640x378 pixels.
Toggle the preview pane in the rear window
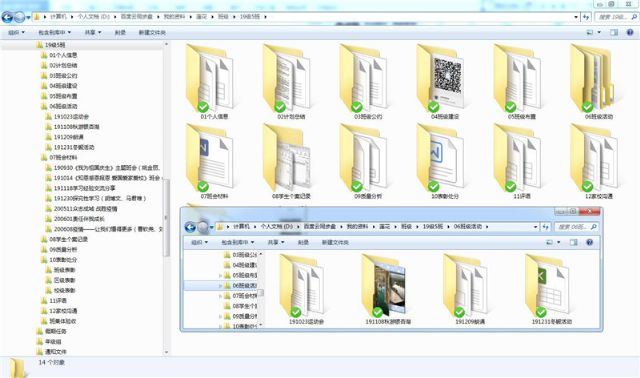click(614, 32)
